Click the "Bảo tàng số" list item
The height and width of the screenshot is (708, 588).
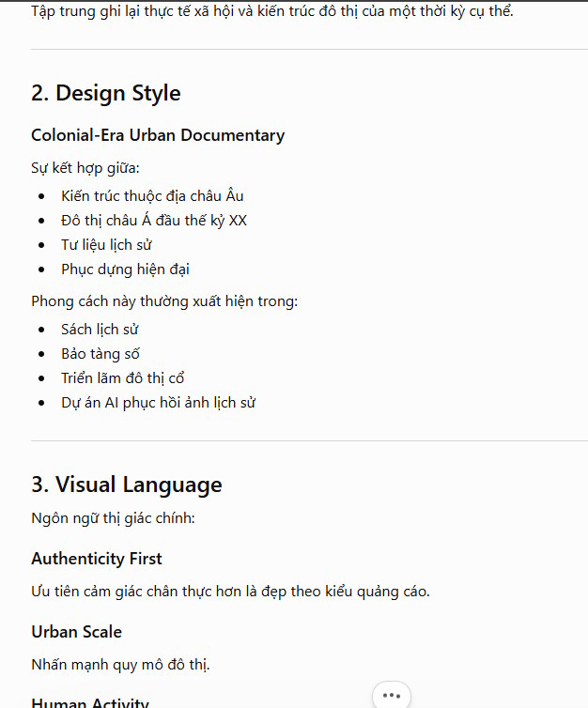[x=101, y=354]
